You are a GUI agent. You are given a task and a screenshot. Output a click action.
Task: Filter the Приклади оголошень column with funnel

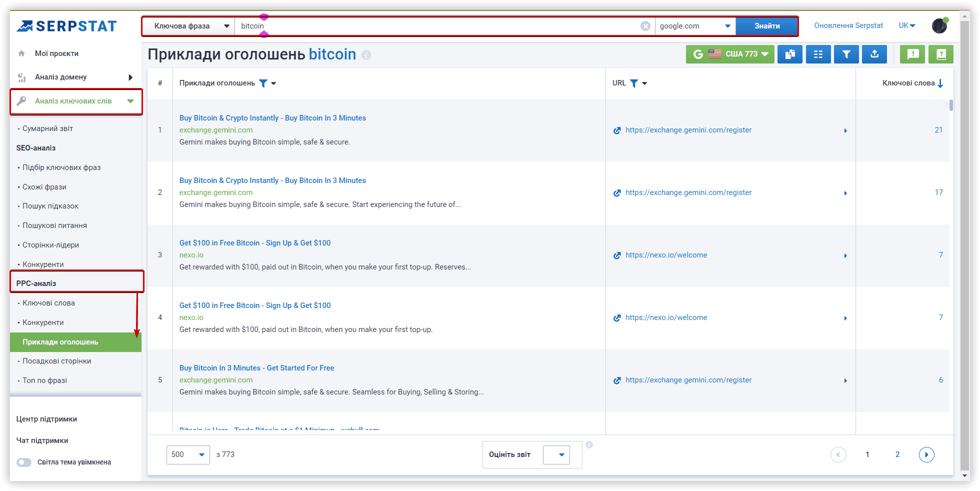coord(263,83)
